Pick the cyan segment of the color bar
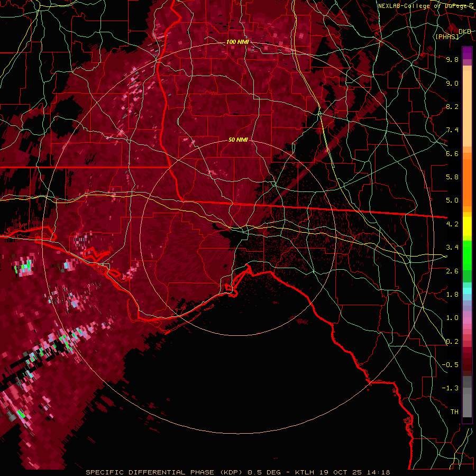This screenshot has height=476, width=476. [467, 291]
